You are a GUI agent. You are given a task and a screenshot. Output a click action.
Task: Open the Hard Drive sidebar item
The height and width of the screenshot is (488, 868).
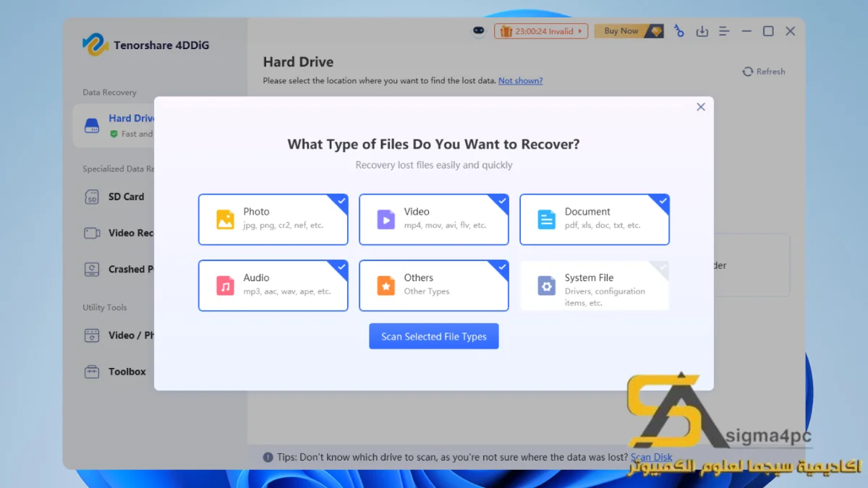tap(114, 125)
